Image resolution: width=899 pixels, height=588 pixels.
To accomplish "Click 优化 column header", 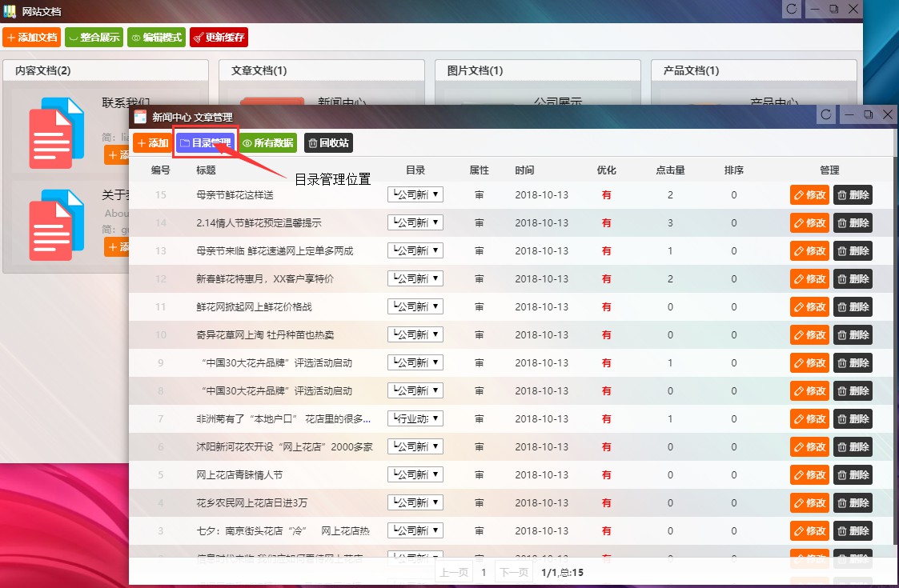I will click(606, 170).
